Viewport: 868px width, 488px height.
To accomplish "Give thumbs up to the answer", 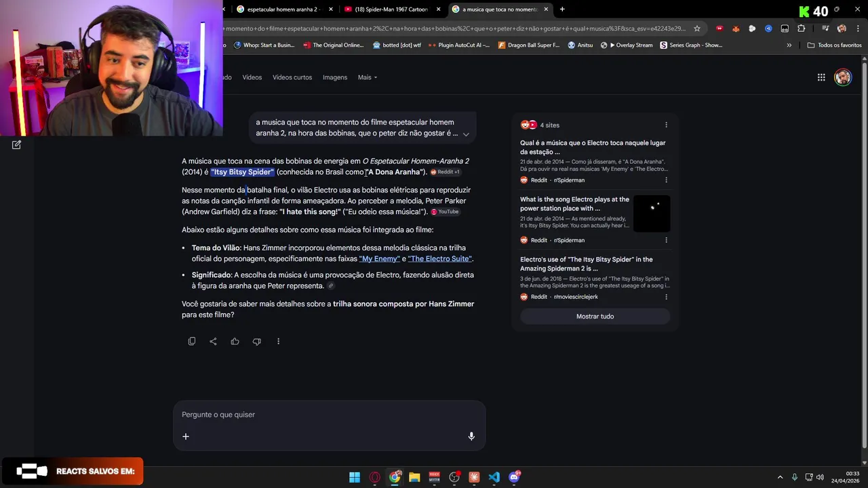I will point(235,342).
